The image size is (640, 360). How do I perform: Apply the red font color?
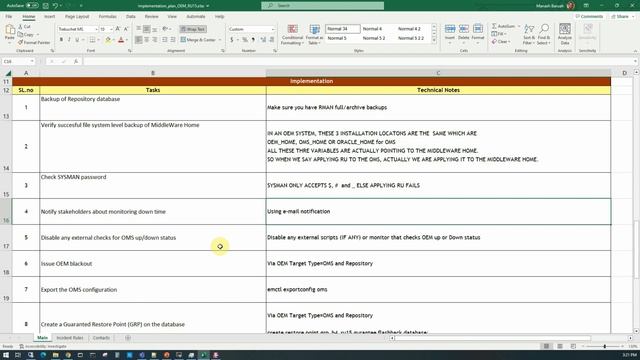click(121, 40)
